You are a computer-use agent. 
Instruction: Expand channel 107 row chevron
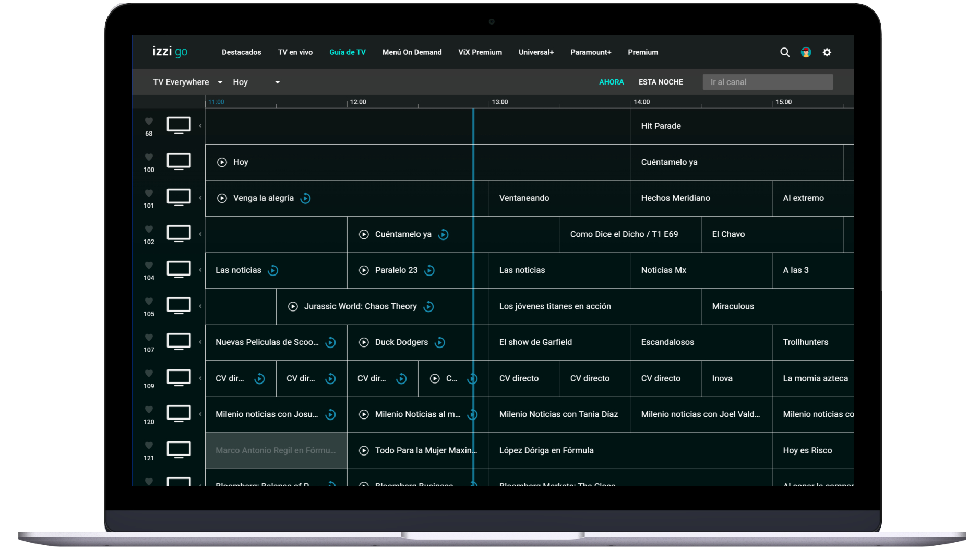200,342
